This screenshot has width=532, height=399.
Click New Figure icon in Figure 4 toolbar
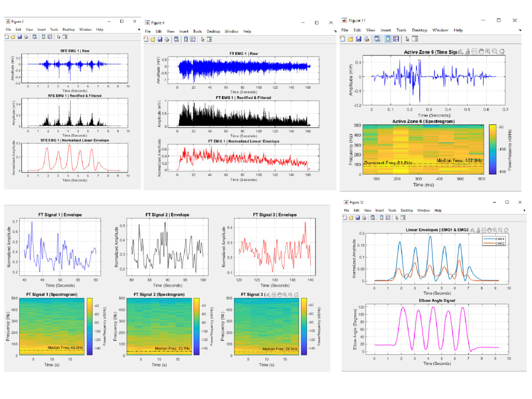tap(146, 39)
